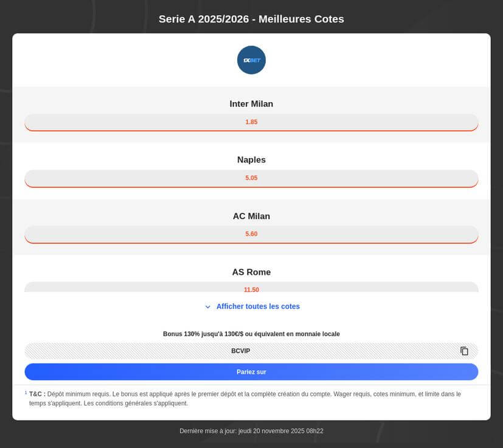Viewport: 503px width, 448px height.
Task: Click the AC Milan team name
Action: [x=251, y=216]
